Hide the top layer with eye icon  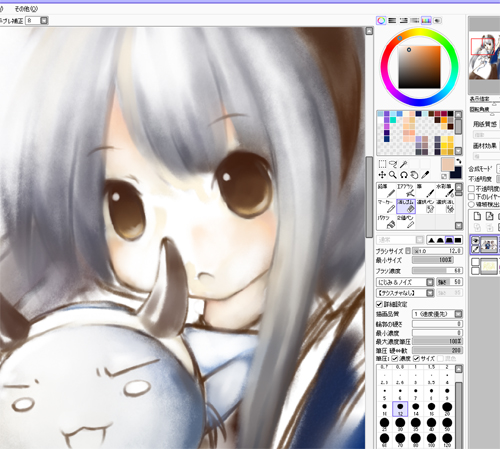click(x=476, y=240)
